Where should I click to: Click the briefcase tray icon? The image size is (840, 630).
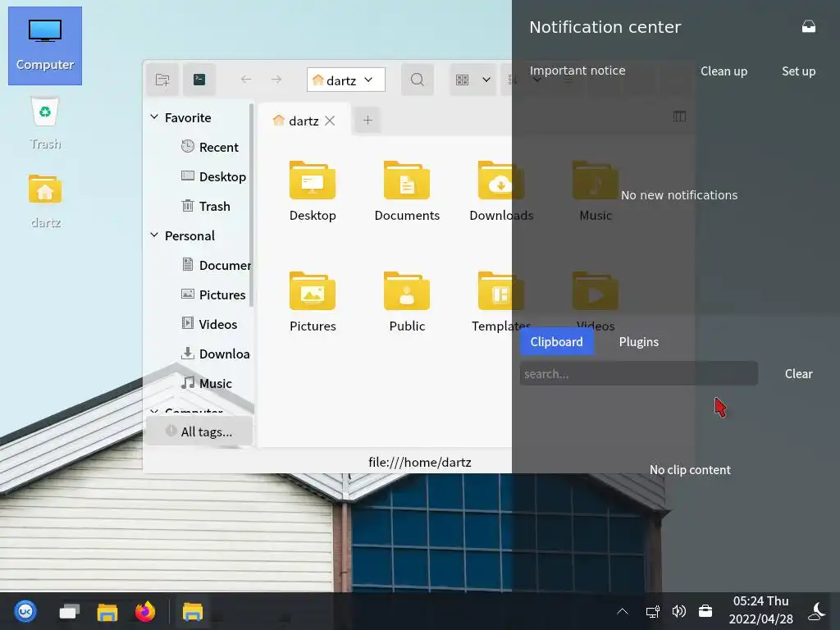[x=705, y=611]
